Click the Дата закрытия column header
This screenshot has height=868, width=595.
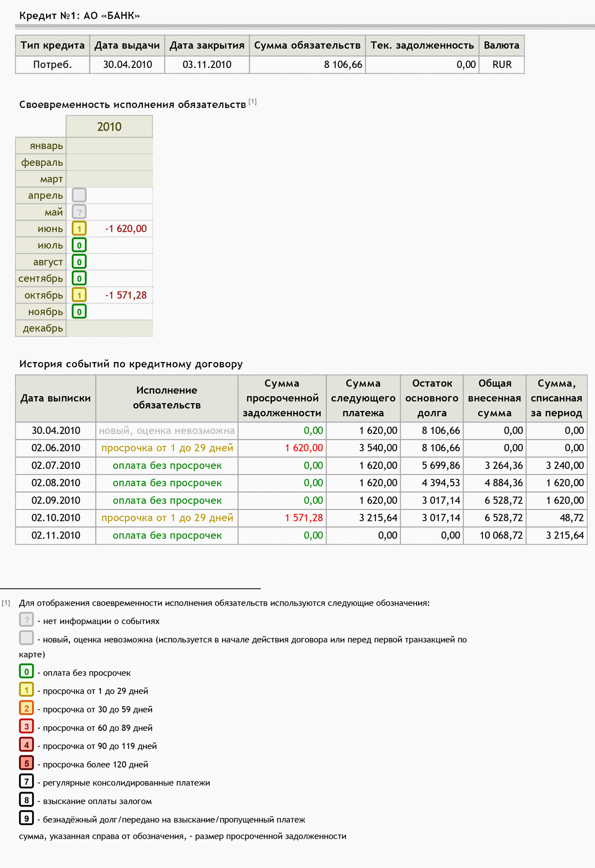click(x=207, y=45)
